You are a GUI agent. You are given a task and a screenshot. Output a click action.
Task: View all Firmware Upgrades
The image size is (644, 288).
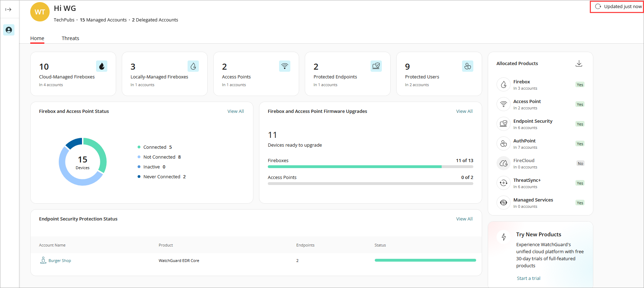pos(464,111)
